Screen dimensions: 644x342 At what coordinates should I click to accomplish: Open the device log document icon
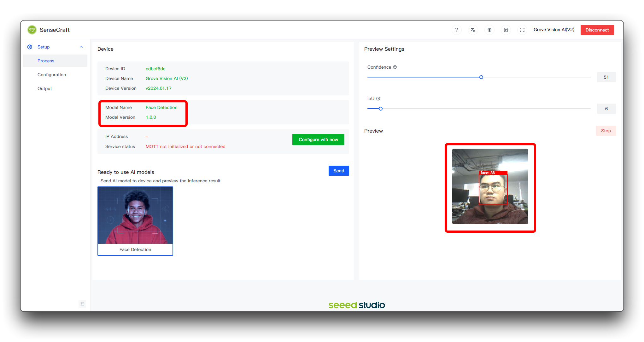click(x=506, y=30)
